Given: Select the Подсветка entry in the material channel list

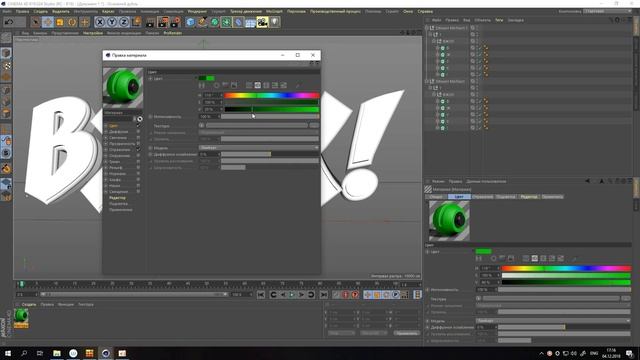Looking at the screenshot, I should tap(118, 204).
